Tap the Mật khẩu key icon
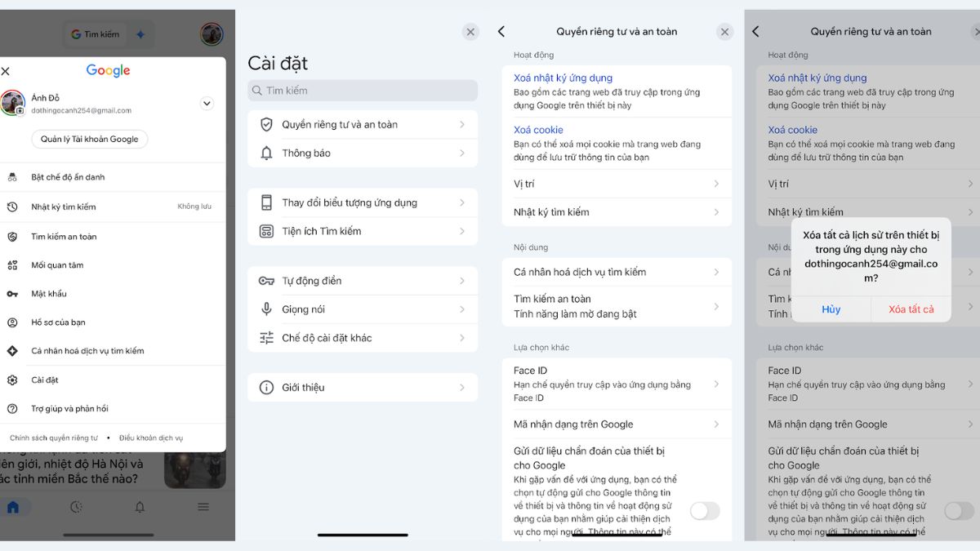980x551 pixels. coord(12,294)
